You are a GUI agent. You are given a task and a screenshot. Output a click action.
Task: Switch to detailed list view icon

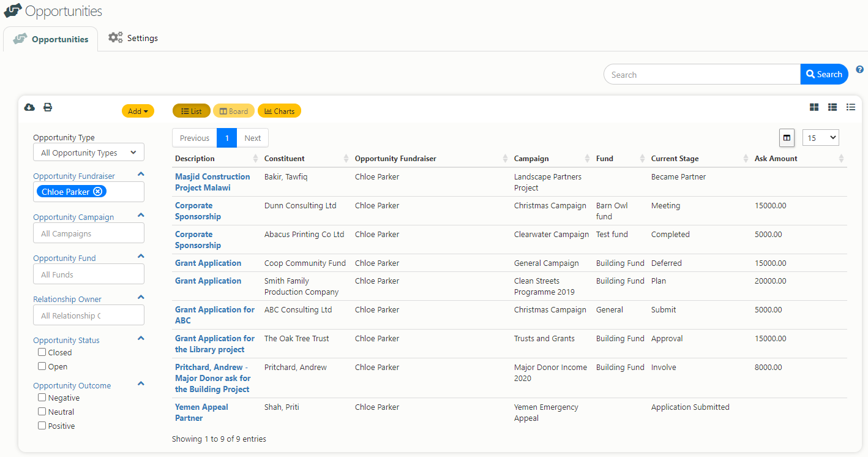tap(832, 107)
